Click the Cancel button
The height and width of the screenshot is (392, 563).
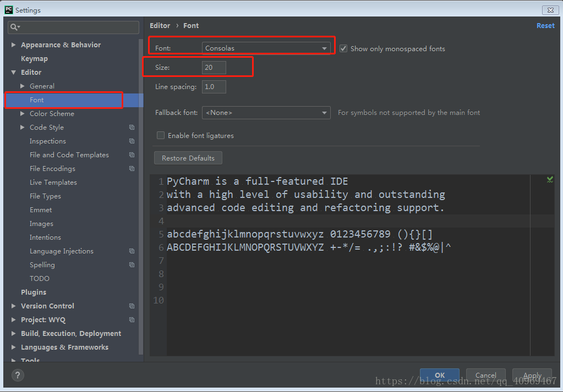coord(486,375)
